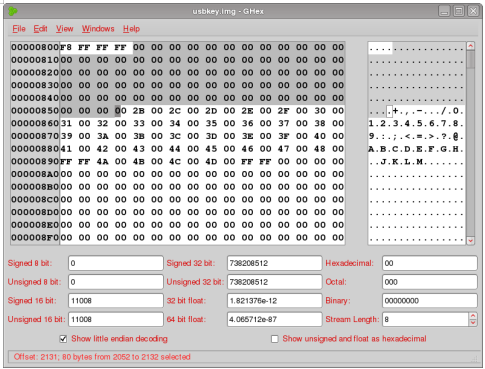The image size is (485, 369).
Task: Open the Help menu
Action: coord(131,29)
